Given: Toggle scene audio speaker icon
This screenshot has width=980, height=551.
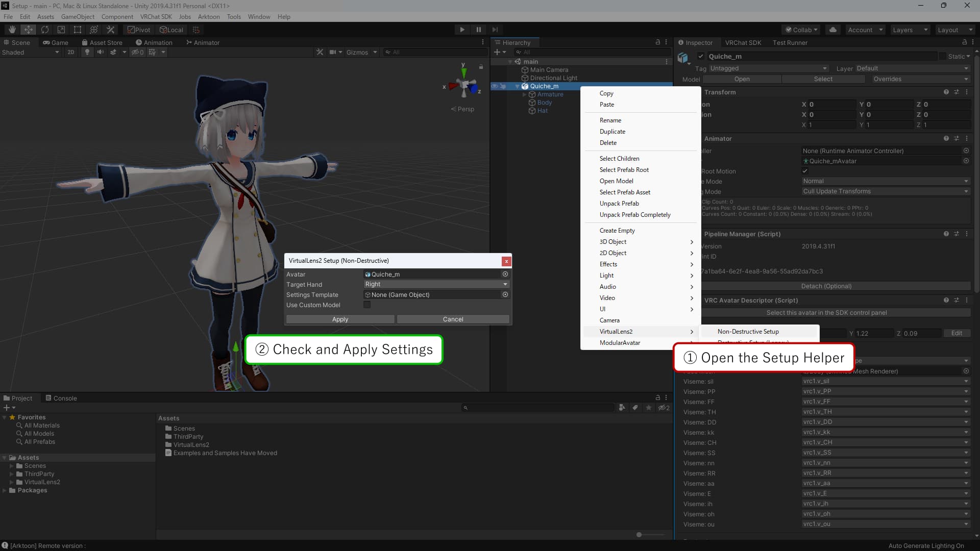Looking at the screenshot, I should click(x=101, y=52).
